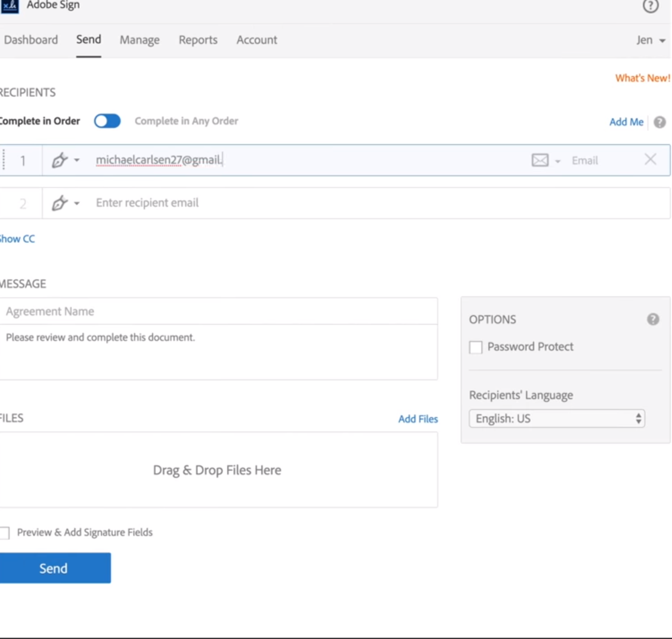Toggle the Complete in Order switch
The width and height of the screenshot is (672, 639).
click(107, 121)
